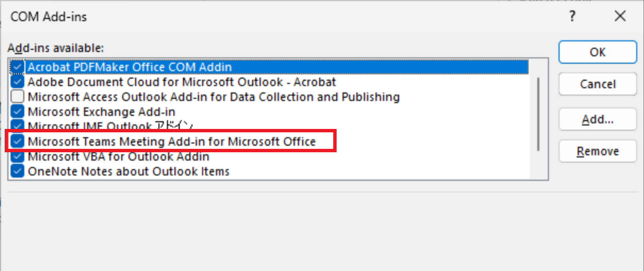Click the Add... button

coord(597,120)
